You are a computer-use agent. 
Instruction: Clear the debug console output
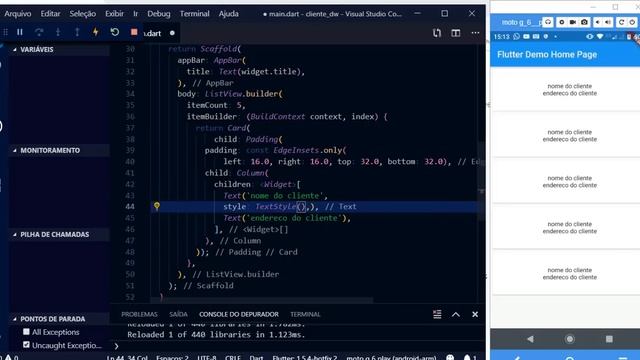(437, 314)
